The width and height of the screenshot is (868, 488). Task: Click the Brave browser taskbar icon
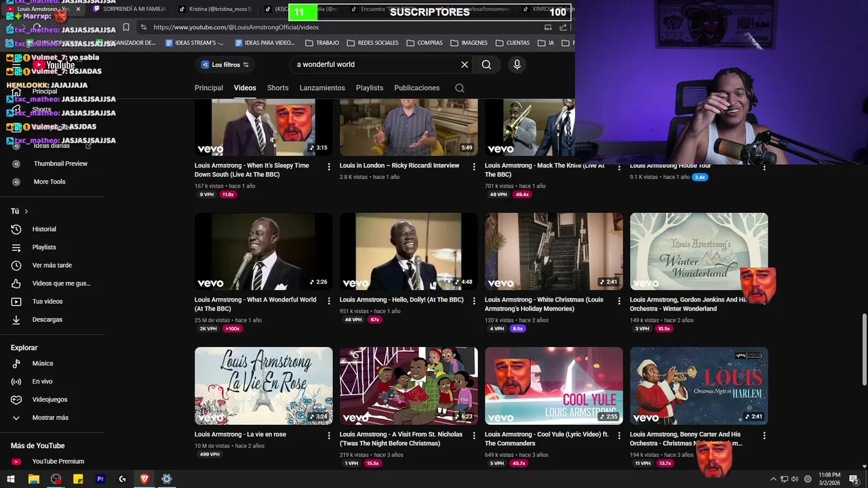point(144,479)
